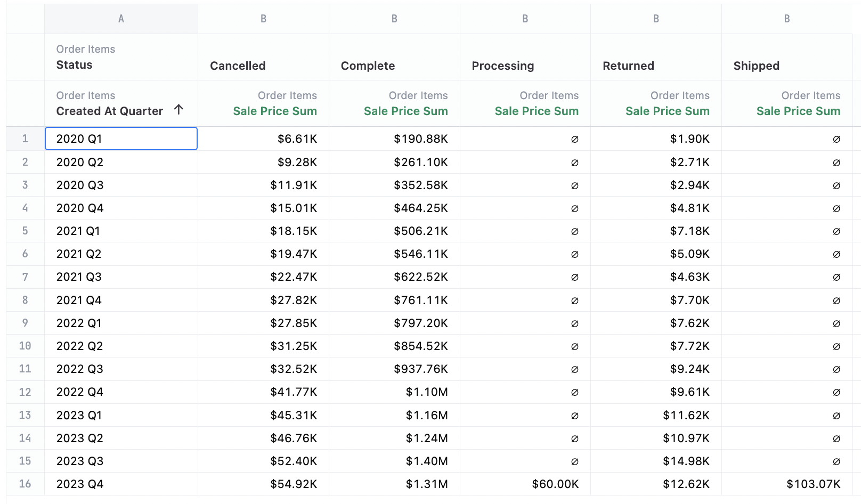Click the $1.10M Complete cell for 2022 Q4
Screen dimensions: 861x504
point(426,392)
